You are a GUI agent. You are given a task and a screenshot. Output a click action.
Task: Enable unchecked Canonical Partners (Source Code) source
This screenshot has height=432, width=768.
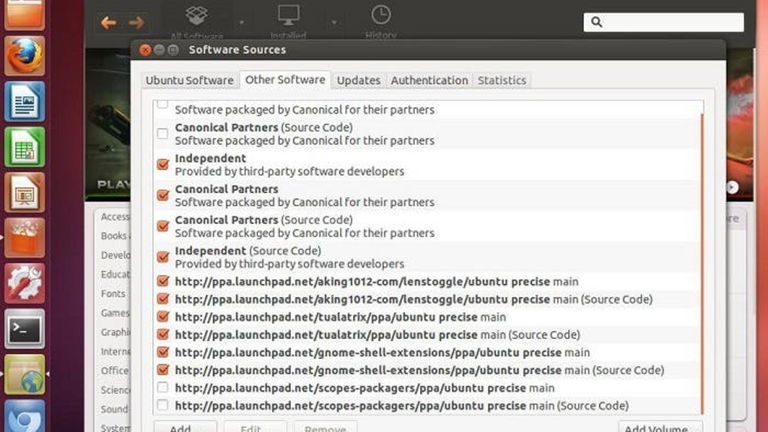pos(163,134)
